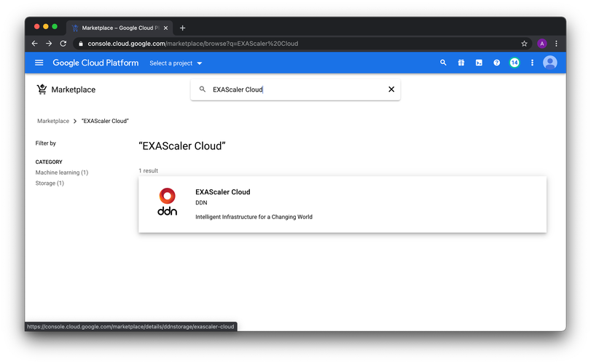The width and height of the screenshot is (591, 364).
Task: Select the Marketplace – Google Cloud tab
Action: [x=120, y=28]
